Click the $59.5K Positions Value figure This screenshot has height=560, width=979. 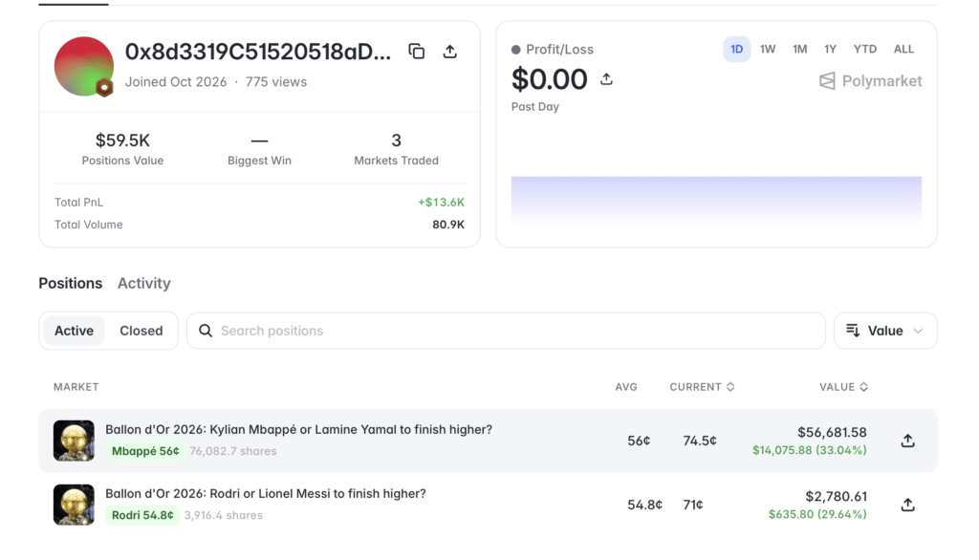(x=122, y=140)
